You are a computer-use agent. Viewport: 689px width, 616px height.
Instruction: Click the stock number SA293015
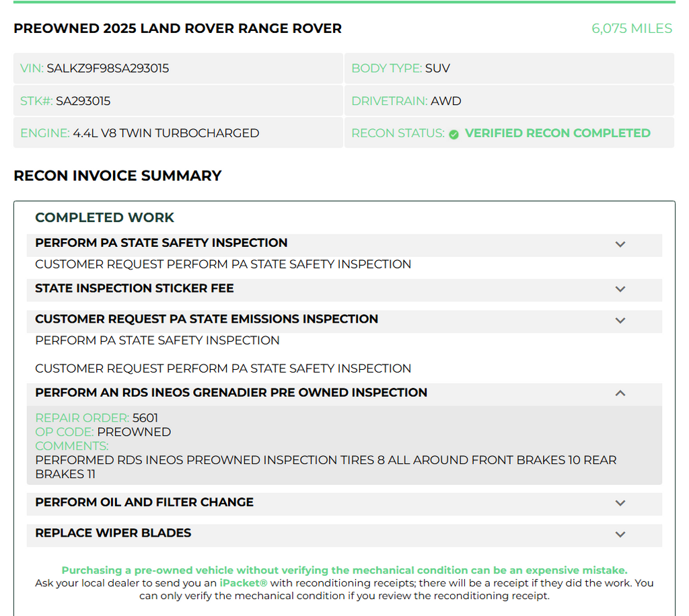pyautogui.click(x=83, y=101)
